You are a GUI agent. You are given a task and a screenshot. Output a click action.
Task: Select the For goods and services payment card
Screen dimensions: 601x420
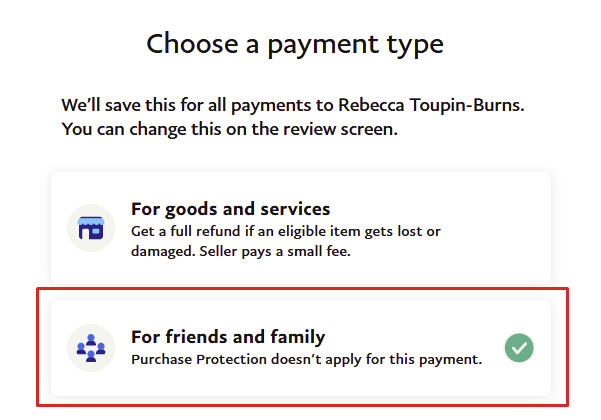coord(300,227)
